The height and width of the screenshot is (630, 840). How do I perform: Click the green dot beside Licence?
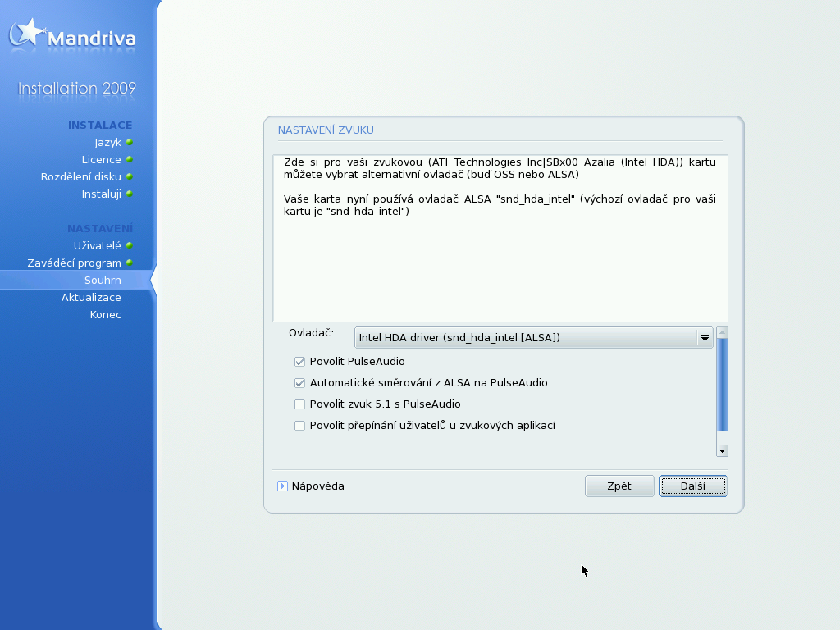point(129,160)
